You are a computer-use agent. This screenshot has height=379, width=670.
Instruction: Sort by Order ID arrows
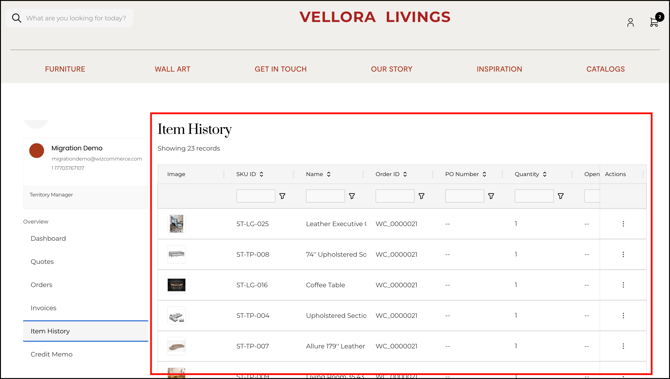pos(405,174)
